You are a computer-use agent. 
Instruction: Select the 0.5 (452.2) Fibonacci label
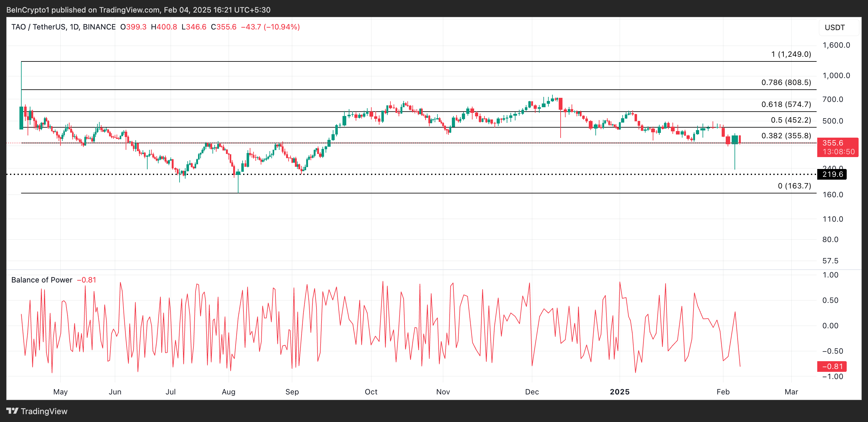click(791, 120)
